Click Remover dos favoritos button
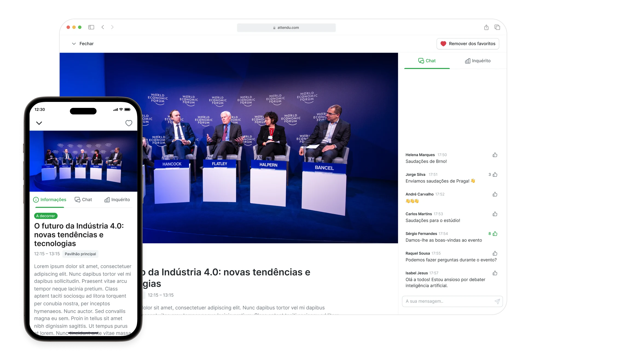644x355 pixels. coord(468,44)
